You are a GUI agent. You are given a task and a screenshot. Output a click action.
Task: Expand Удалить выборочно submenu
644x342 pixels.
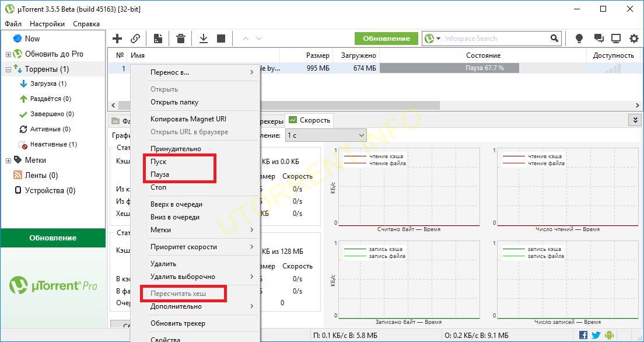(195, 277)
